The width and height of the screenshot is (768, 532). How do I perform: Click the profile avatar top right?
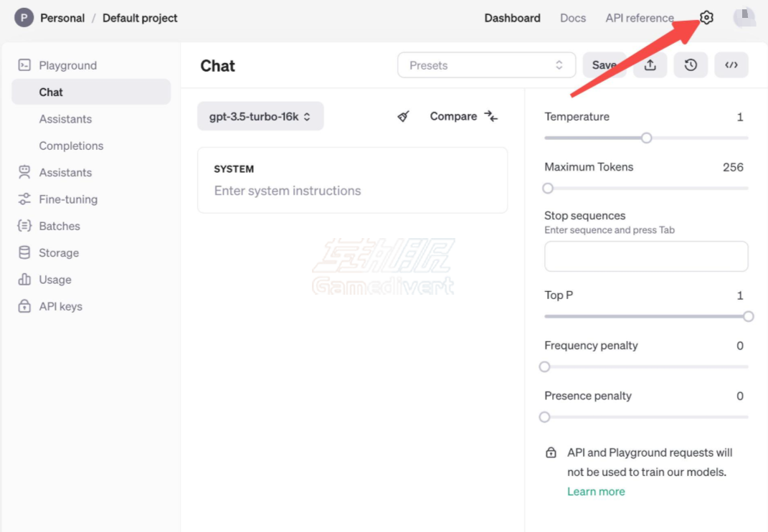(x=744, y=17)
